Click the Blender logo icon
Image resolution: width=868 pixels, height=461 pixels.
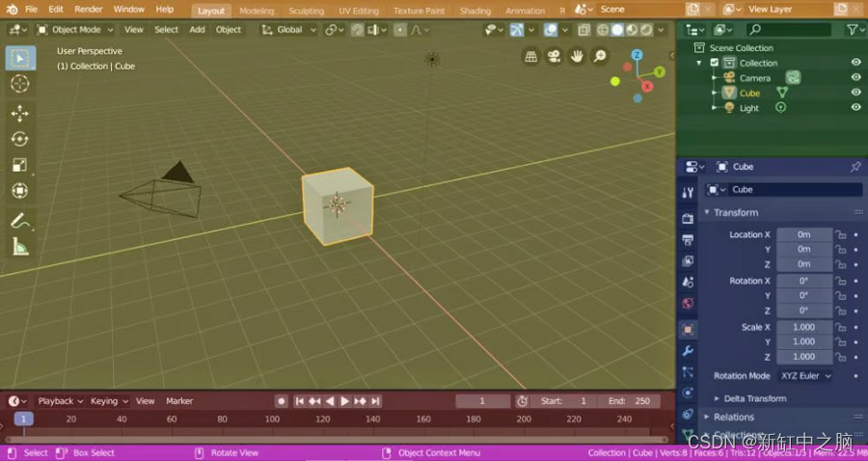point(12,10)
